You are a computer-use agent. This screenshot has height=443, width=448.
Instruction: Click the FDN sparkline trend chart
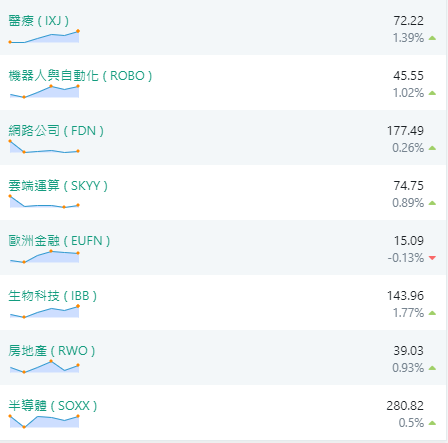pos(44,147)
